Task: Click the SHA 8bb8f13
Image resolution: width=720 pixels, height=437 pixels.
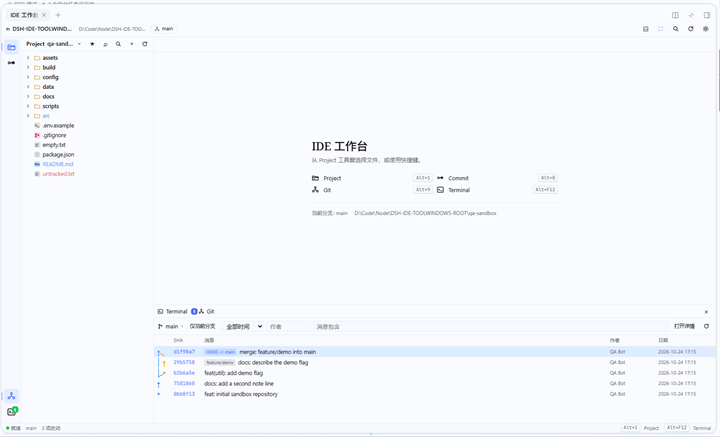Action: 184,394
